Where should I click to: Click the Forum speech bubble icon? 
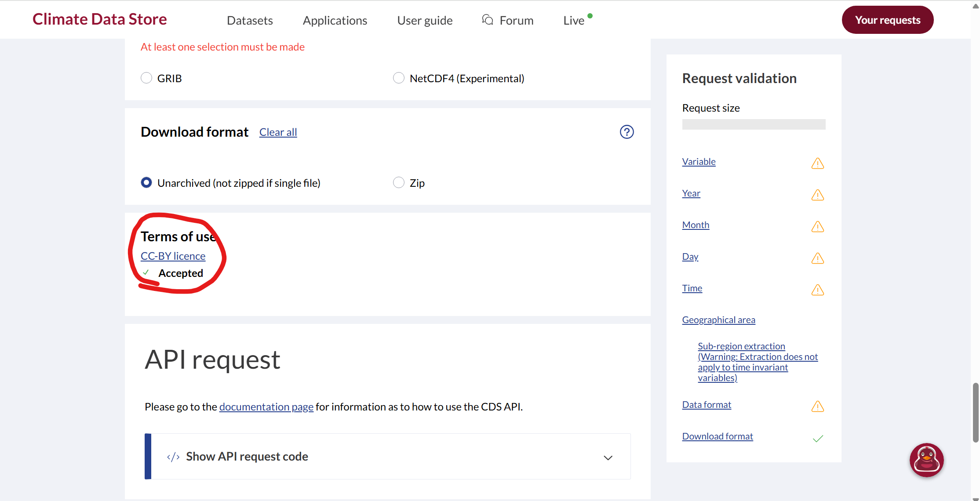(487, 20)
